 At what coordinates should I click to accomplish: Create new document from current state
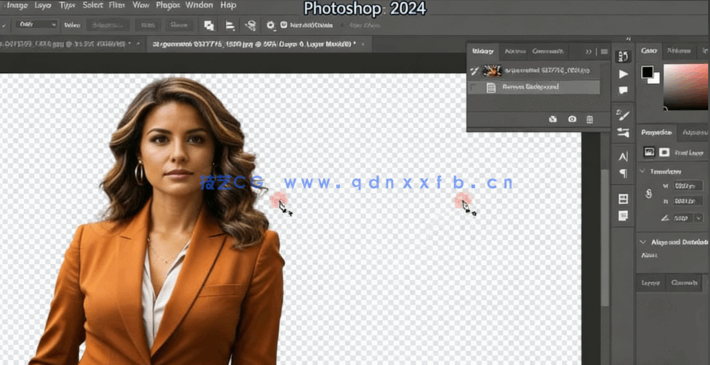553,119
